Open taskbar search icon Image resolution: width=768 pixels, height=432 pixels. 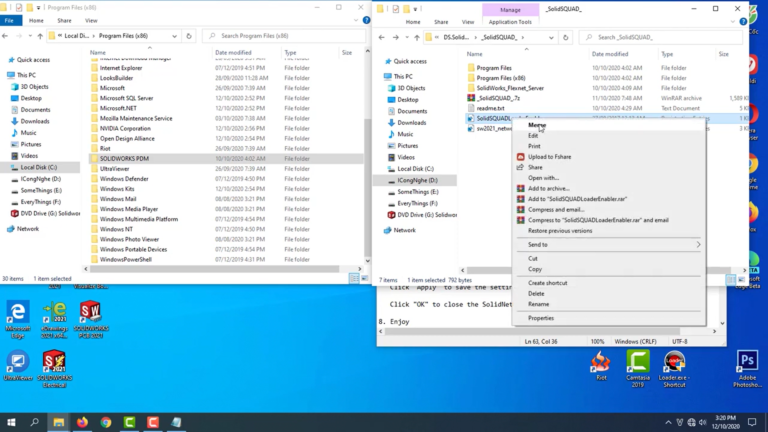(35, 422)
